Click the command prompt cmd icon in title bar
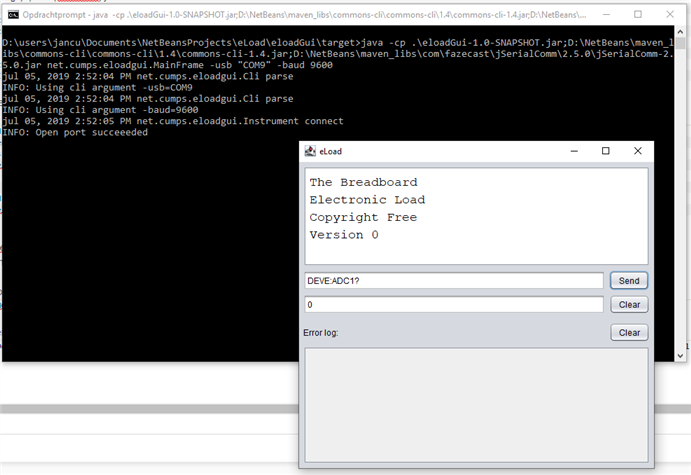Image resolution: width=691 pixels, height=475 pixels. [13, 15]
